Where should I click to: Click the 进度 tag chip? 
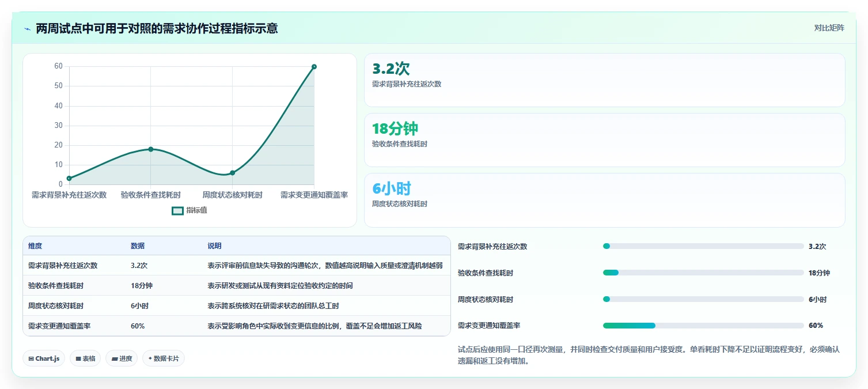pos(122,358)
